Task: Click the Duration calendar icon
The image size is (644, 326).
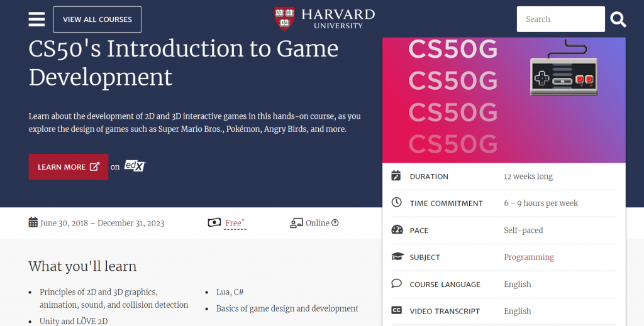Action: (396, 176)
